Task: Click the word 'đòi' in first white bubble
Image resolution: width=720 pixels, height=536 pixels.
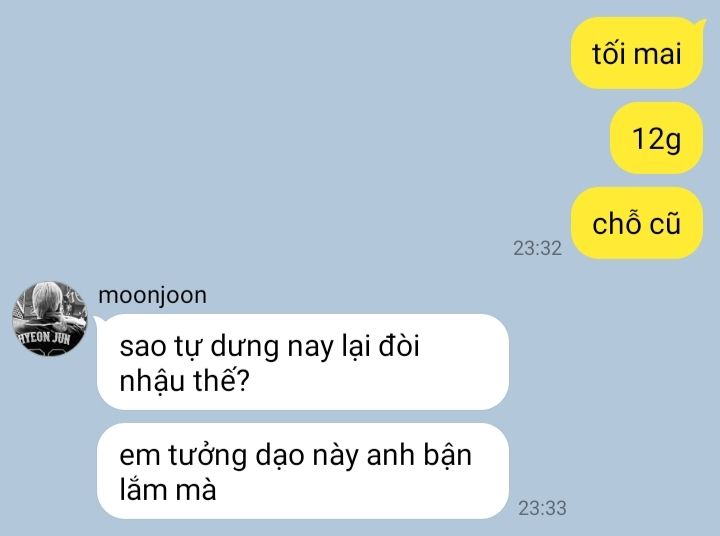Action: point(399,345)
